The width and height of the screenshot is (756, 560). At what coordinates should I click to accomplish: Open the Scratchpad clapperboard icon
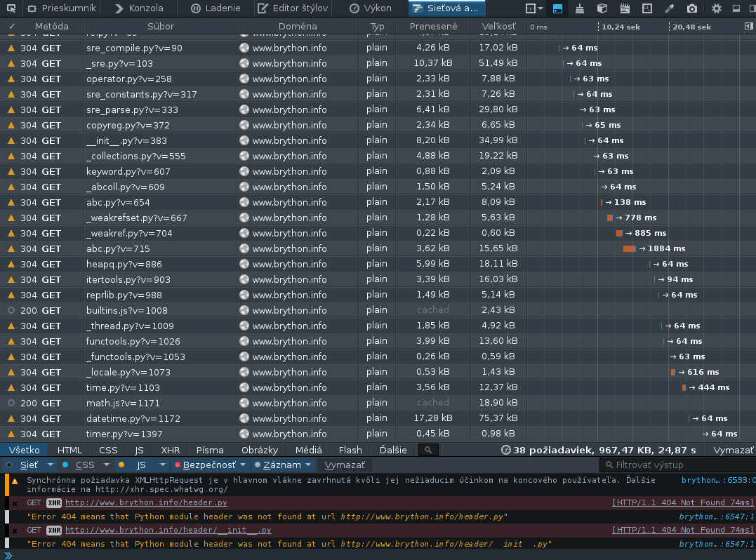[x=625, y=8]
